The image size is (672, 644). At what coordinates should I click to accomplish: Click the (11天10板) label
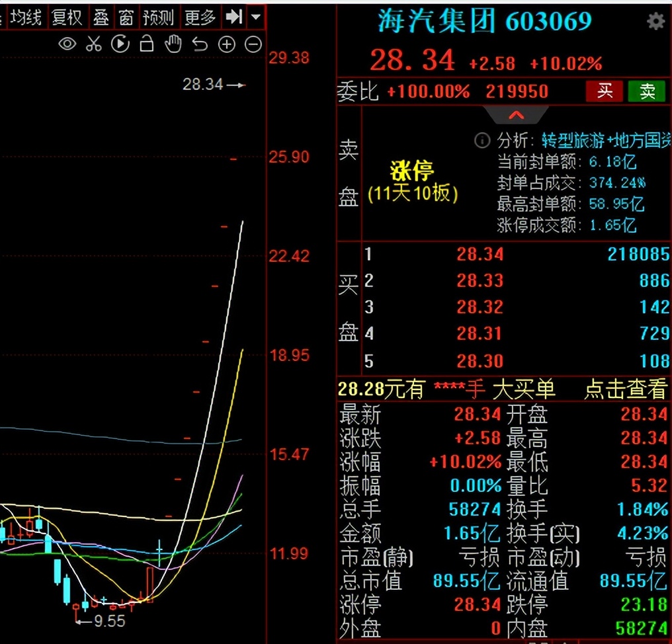[x=413, y=194]
